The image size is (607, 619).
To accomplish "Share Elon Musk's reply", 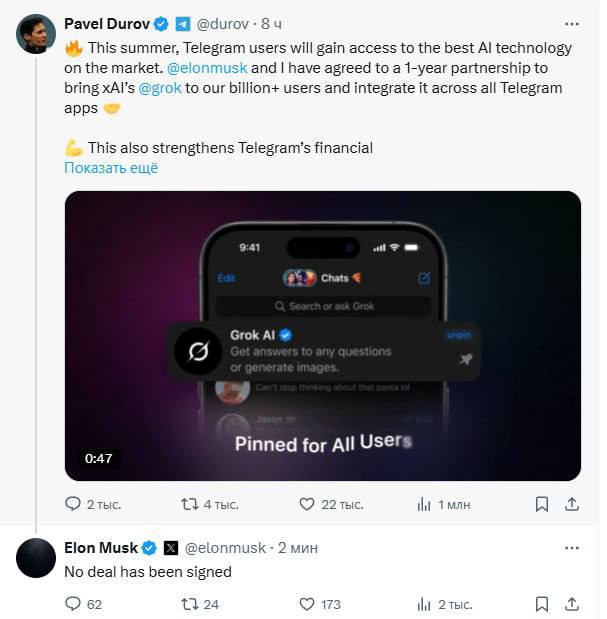I will pyautogui.click(x=571, y=604).
